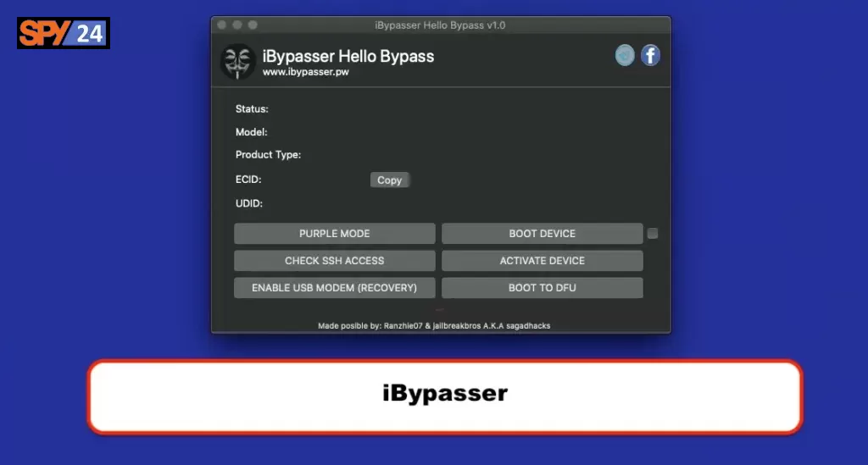The width and height of the screenshot is (868, 465).
Task: Click Boot to DFU
Action: click(x=542, y=287)
